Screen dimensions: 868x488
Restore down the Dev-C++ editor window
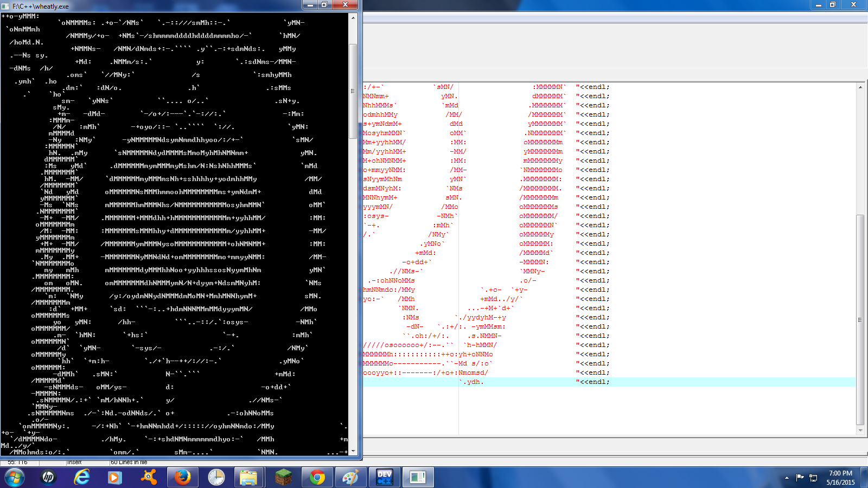tap(833, 4)
